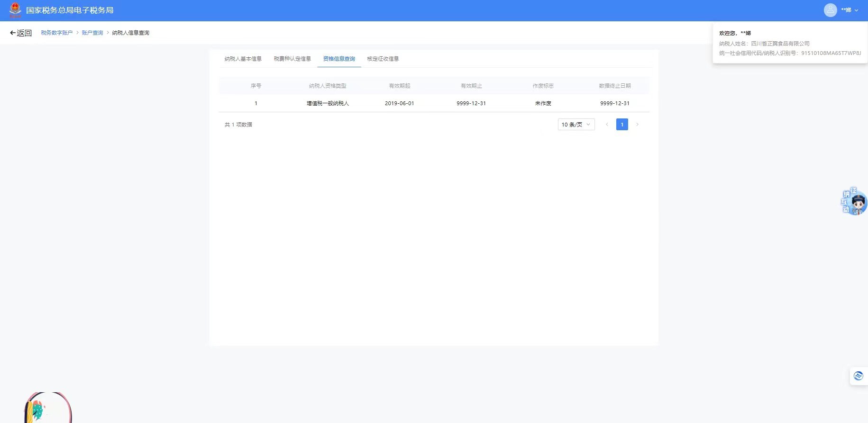Switch to 纳税人基本信息 tab
The image size is (868, 423).
pyautogui.click(x=243, y=59)
